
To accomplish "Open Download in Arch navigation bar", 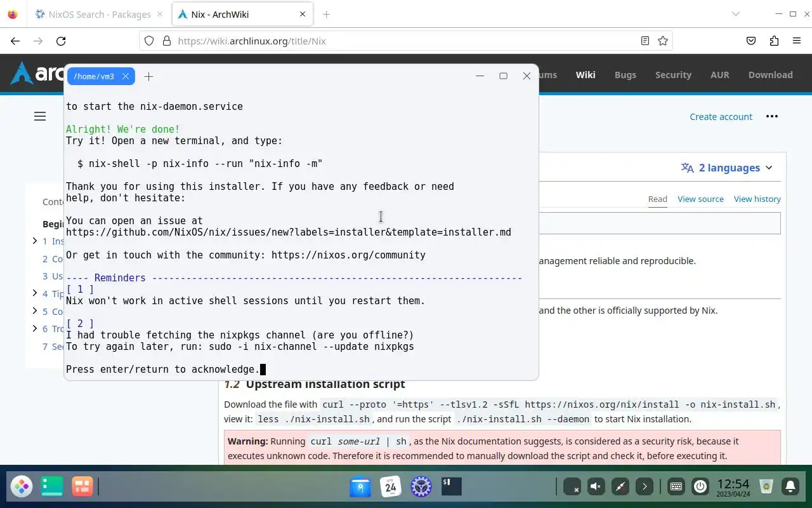I will click(770, 74).
